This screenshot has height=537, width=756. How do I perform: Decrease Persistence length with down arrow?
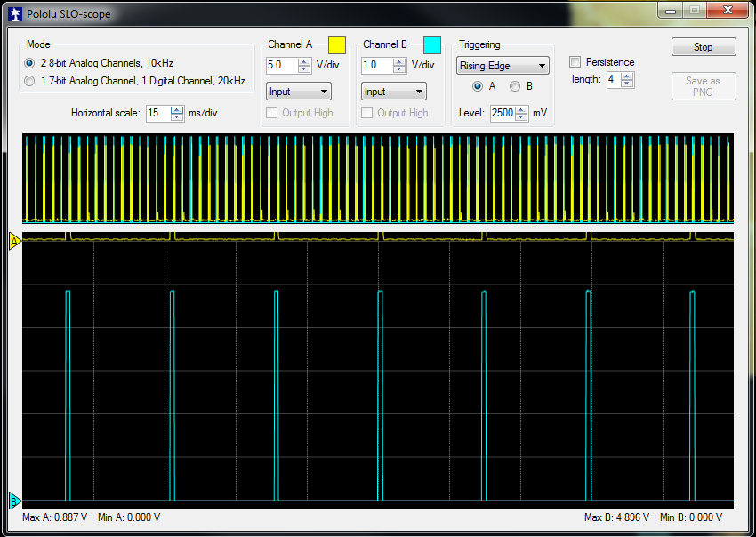(627, 84)
